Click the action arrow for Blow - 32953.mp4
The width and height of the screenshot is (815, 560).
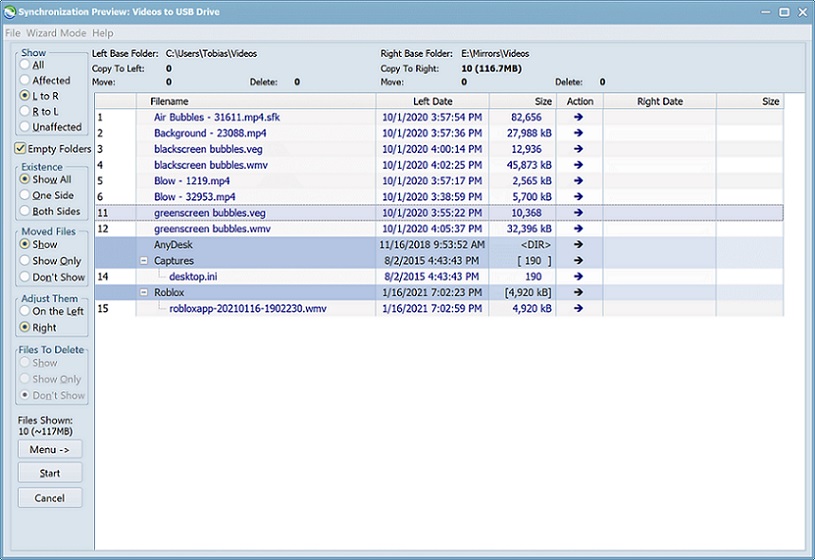(x=578, y=197)
